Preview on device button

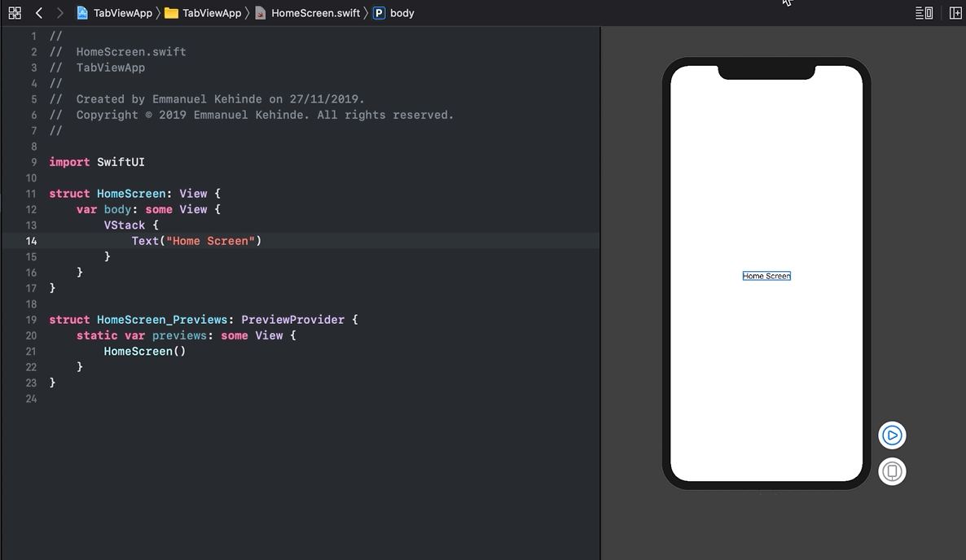(891, 472)
